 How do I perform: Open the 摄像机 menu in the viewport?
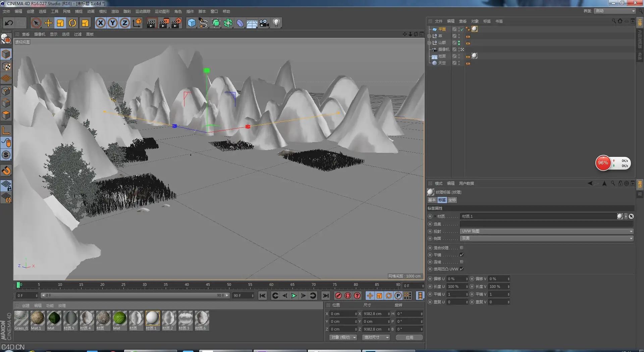40,34
